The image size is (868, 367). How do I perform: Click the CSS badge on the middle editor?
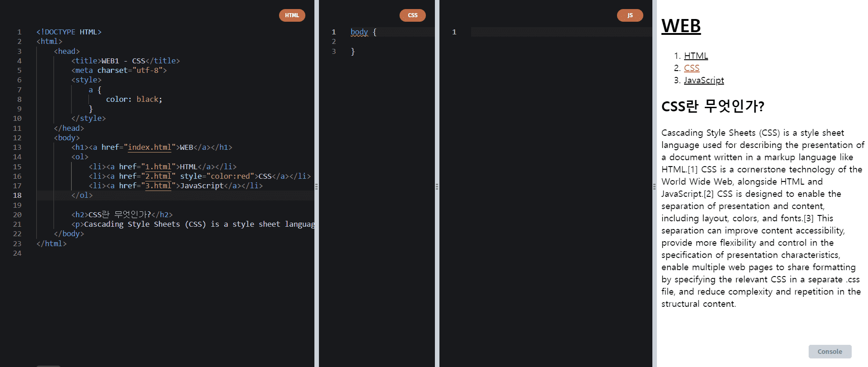click(413, 15)
